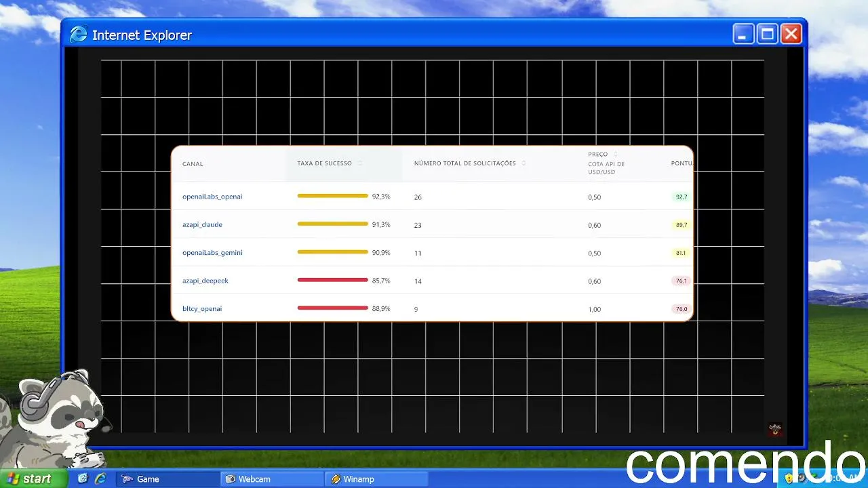Select the 85,7% success rate value
Screen dimensions: 868x488
[381, 281]
